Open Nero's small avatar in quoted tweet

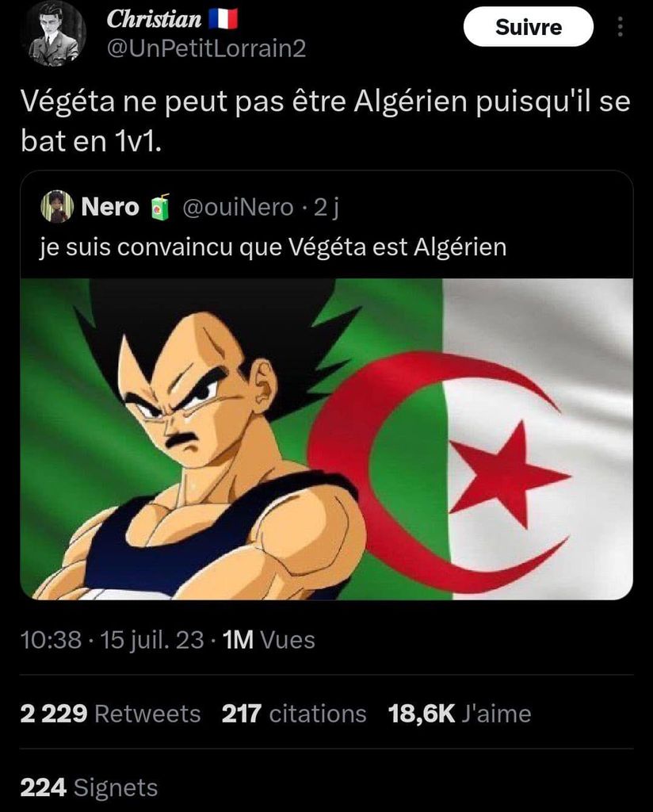pos(56,206)
